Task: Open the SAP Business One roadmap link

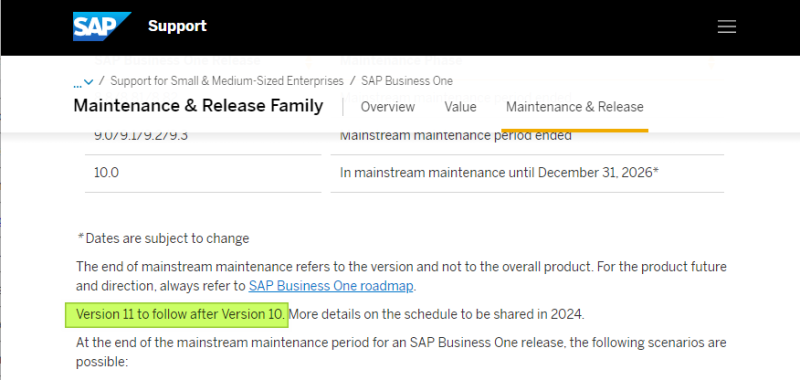Action: click(x=331, y=286)
